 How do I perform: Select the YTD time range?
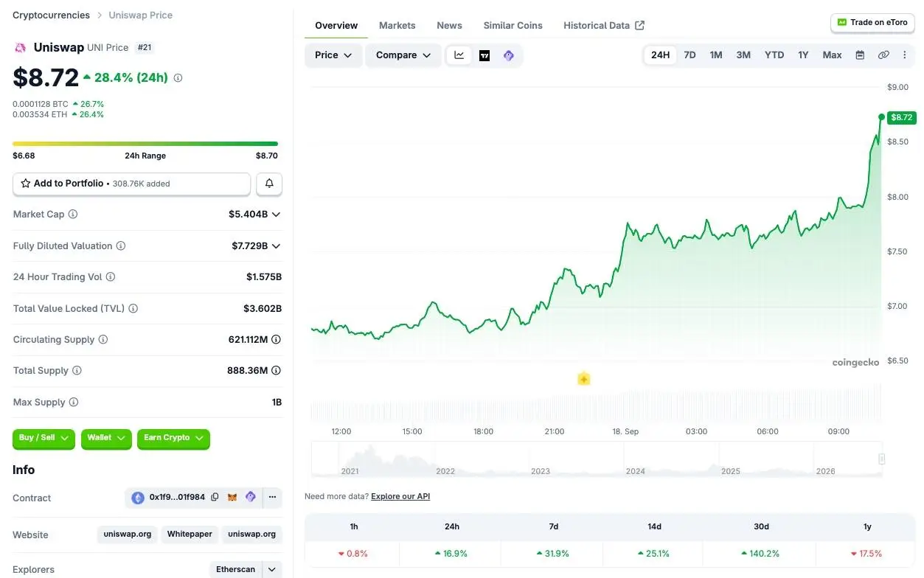click(x=774, y=55)
